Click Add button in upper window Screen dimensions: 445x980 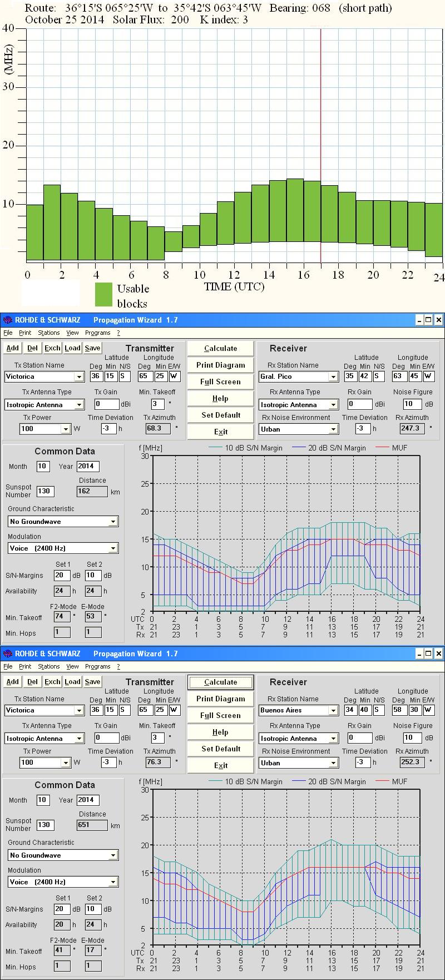(x=12, y=348)
